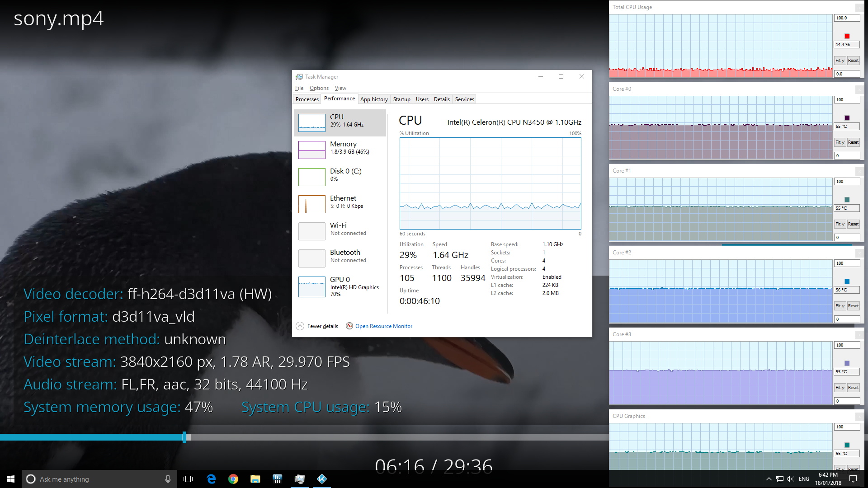Click the Kodi taskbar icon
The image size is (868, 488).
point(322,479)
